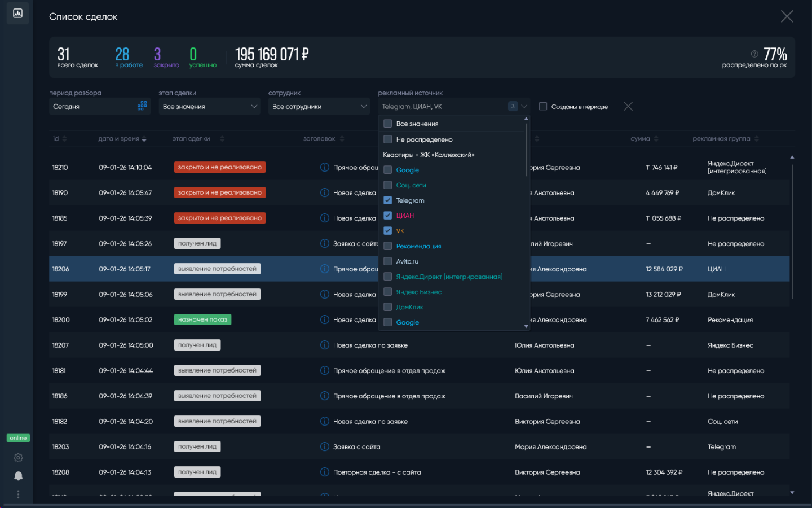This screenshot has width=812, height=508.
Task: Uncheck the Telegram source checkbox
Action: 388,200
